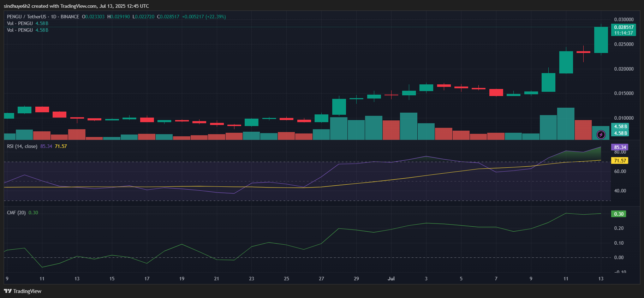The width and height of the screenshot is (644, 298).
Task: Click the upper 4.58B volume tag
Action: pos(620,126)
